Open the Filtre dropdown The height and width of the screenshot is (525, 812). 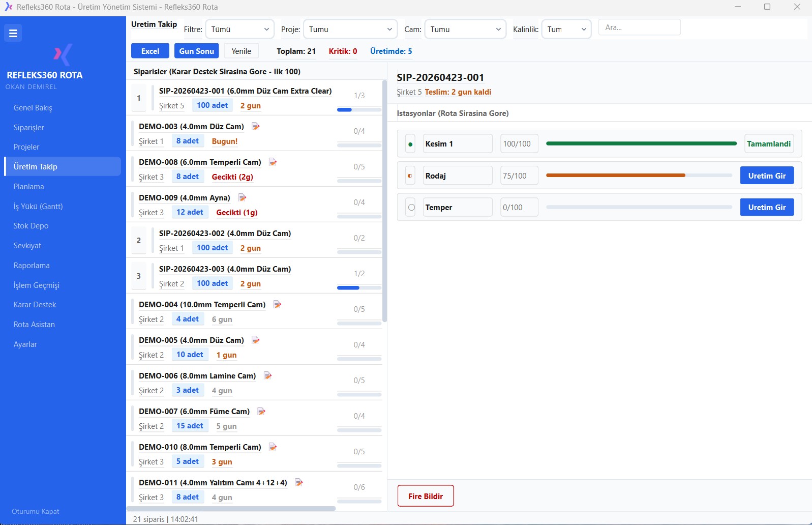[239, 30]
